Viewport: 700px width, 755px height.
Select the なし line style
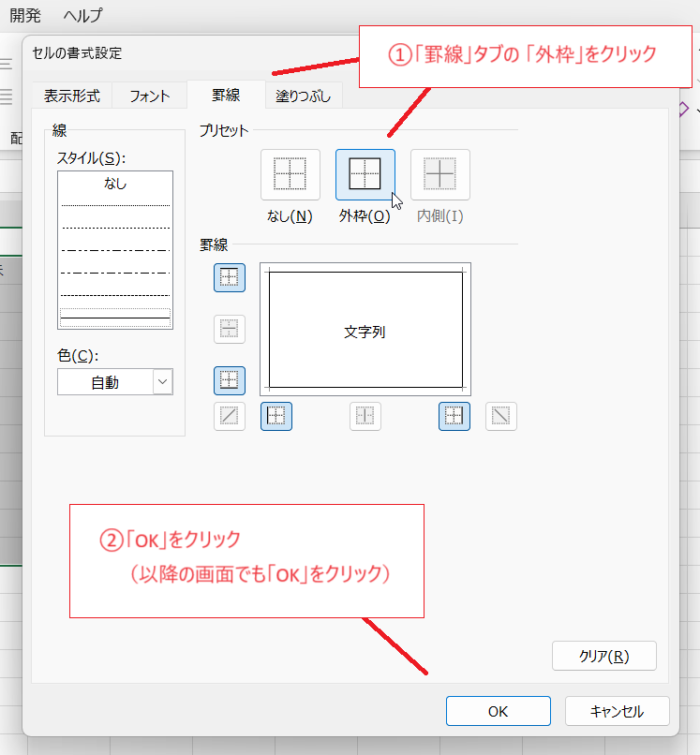[x=115, y=184]
